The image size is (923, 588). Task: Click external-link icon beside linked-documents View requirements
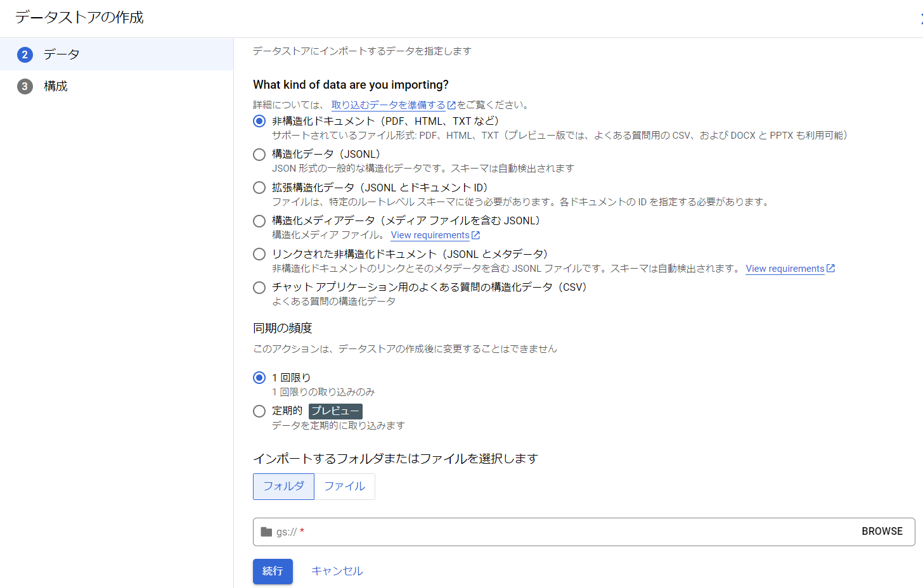[831, 269]
